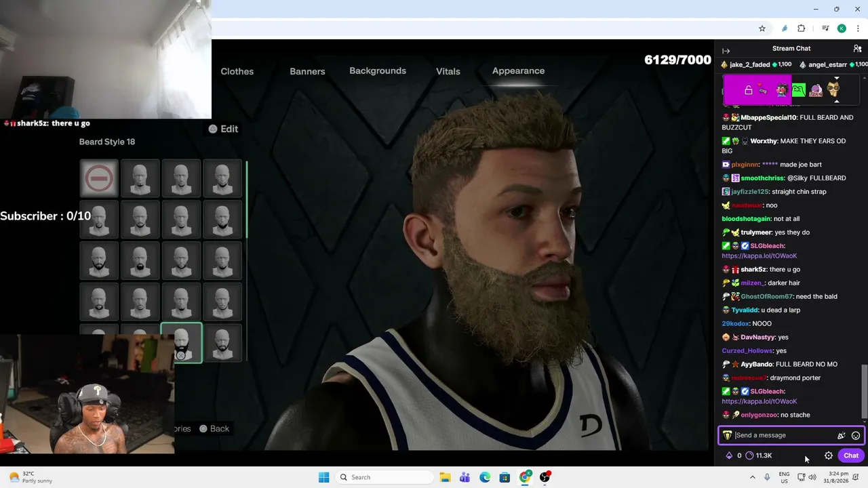
Task: Click the taskbar Search box
Action: click(385, 477)
